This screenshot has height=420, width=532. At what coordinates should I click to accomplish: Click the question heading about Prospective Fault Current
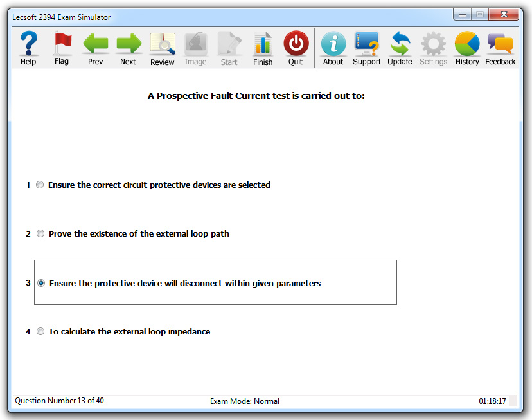256,96
